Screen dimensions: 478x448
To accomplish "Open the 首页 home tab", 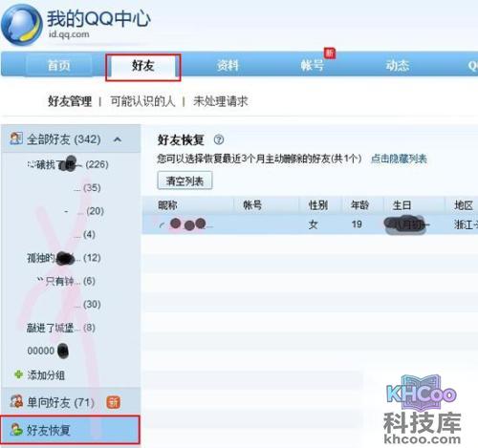I will 59,65.
